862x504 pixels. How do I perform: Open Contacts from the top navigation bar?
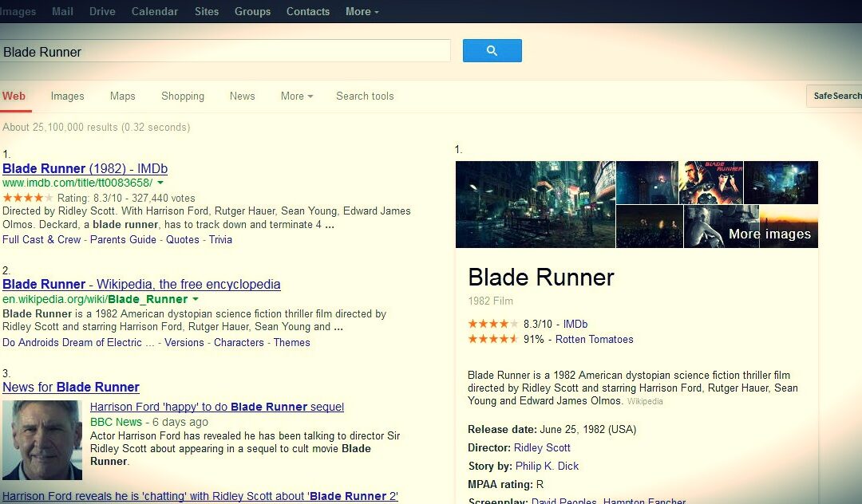point(307,11)
